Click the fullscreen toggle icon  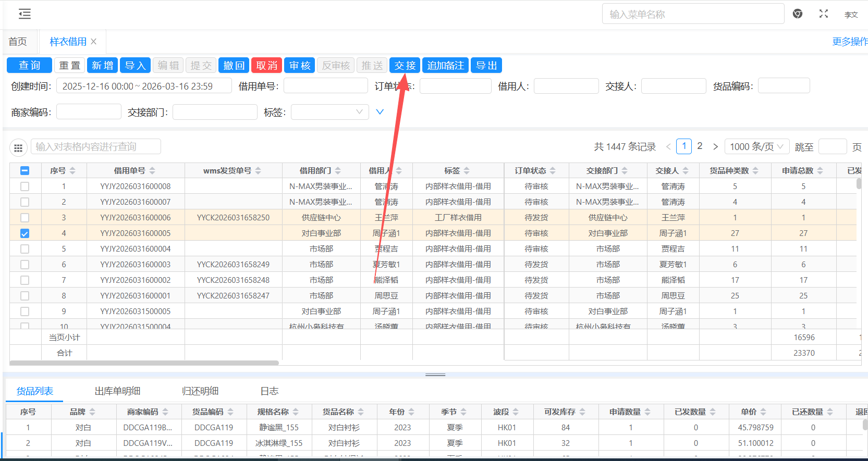(823, 14)
